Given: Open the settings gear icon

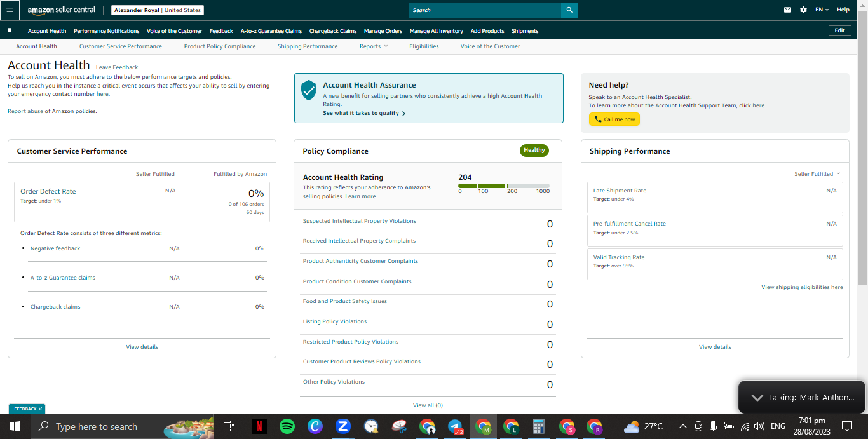Looking at the screenshot, I should [x=804, y=10].
